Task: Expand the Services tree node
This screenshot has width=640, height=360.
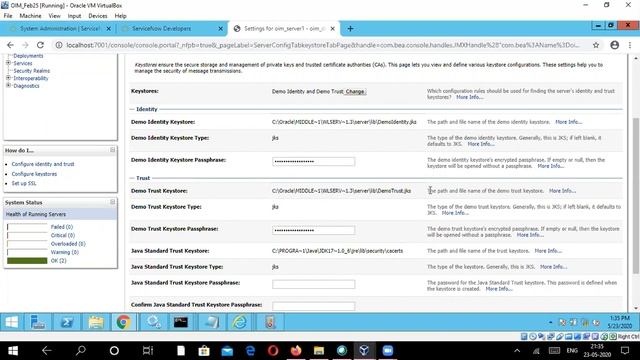Action: click(x=8, y=63)
